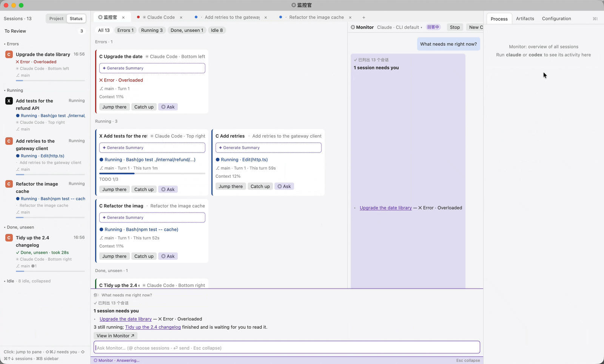Collapse the Done, unseen group in sidebar
604x364 pixels.
pos(19,227)
